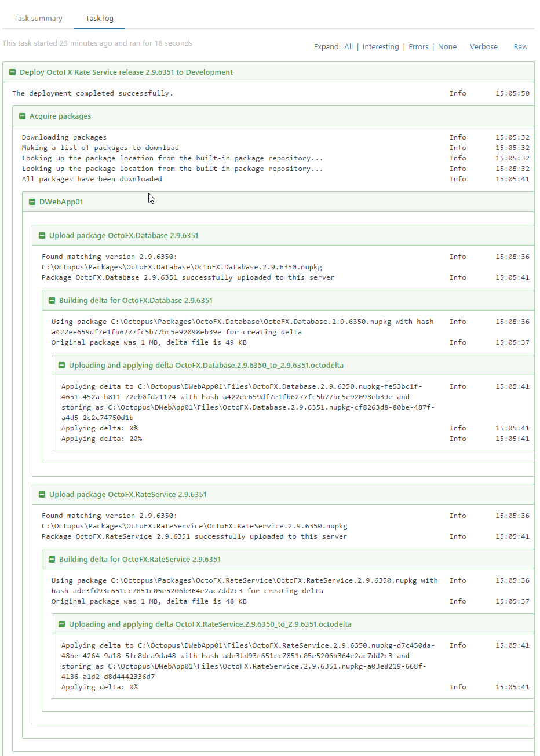Toggle the OctoFX.RateService octodelta section collapsed
Screen dimensions: 540x756
point(61,624)
